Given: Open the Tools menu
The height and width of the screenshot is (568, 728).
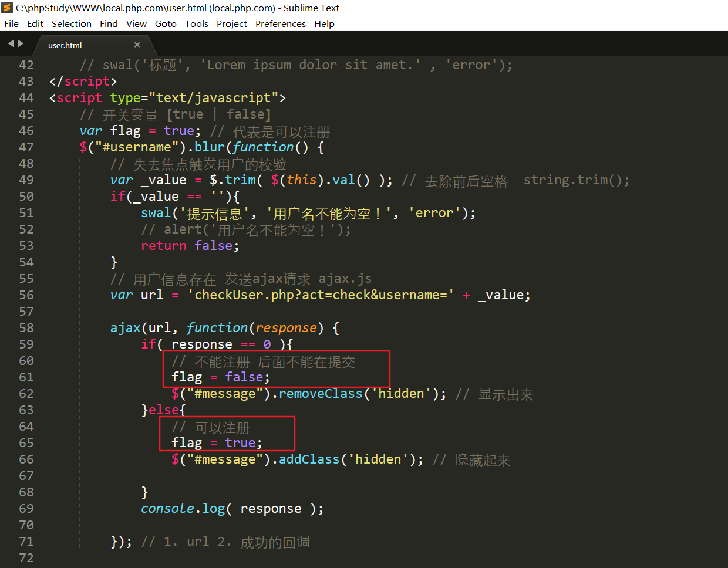Looking at the screenshot, I should click(196, 24).
